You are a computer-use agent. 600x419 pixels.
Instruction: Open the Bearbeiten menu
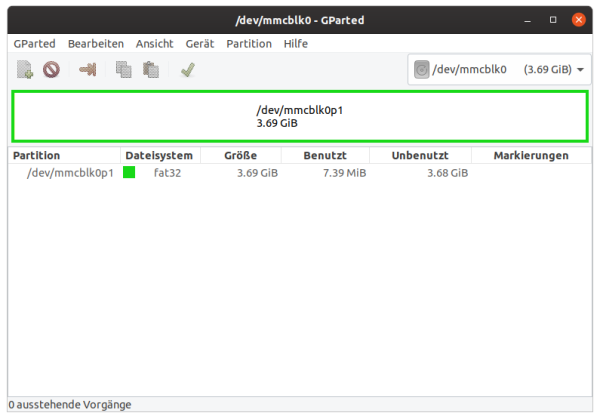point(96,44)
